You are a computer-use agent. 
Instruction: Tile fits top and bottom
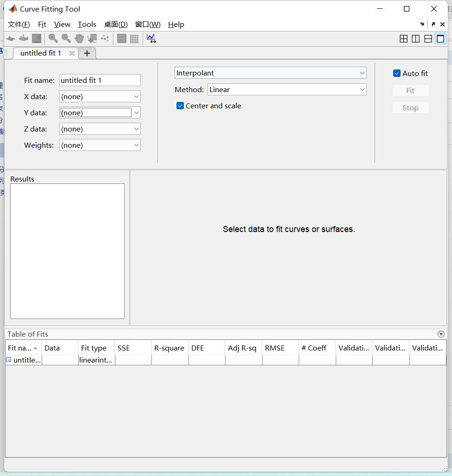point(428,39)
